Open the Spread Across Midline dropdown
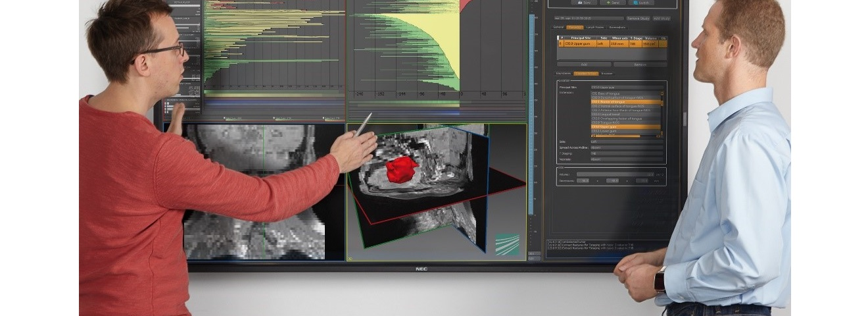The height and width of the screenshot is (316, 868). [x=626, y=147]
